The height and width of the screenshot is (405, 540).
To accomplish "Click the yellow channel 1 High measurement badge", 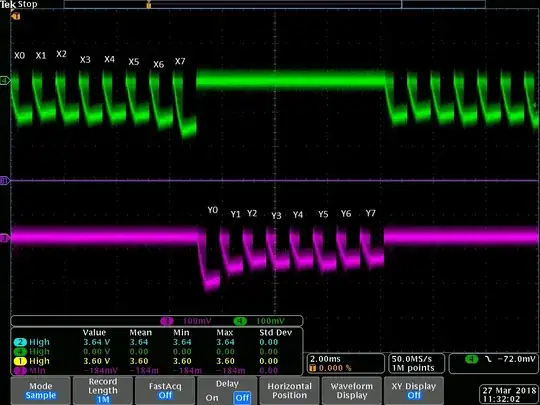I will point(20,361).
